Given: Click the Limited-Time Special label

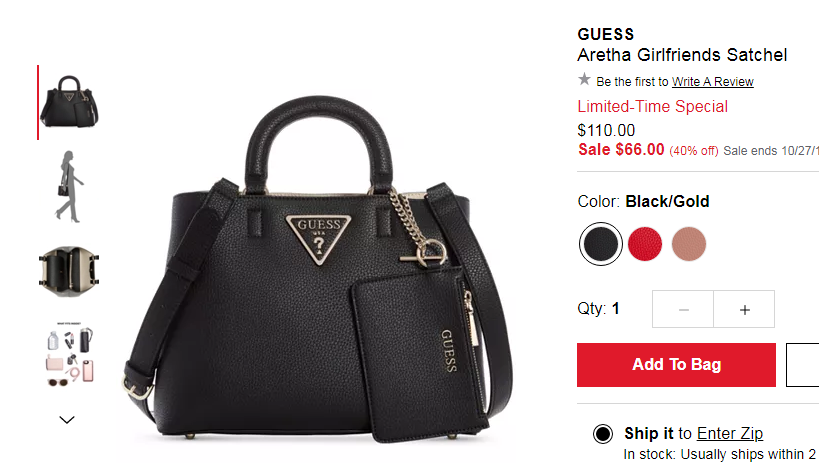Looking at the screenshot, I should point(652,107).
